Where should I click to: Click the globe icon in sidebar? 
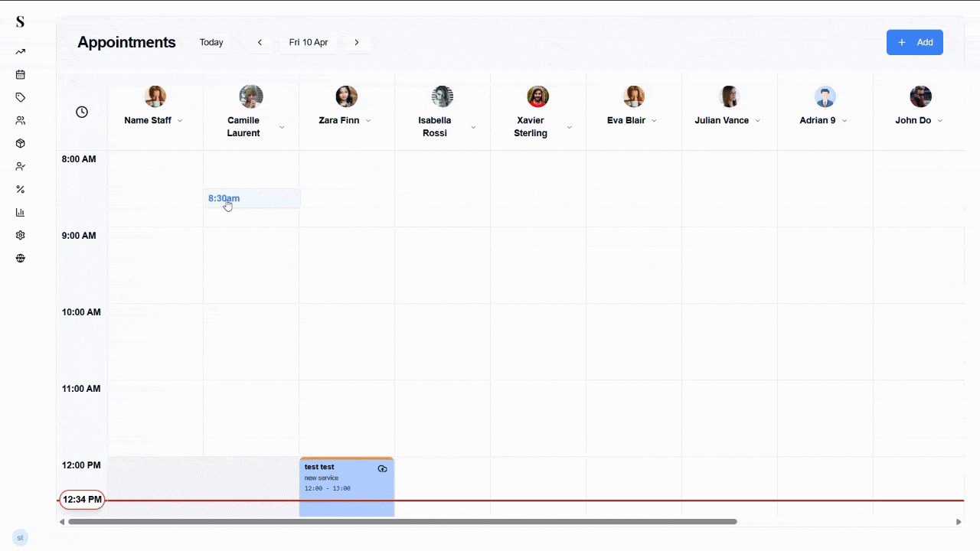point(21,259)
